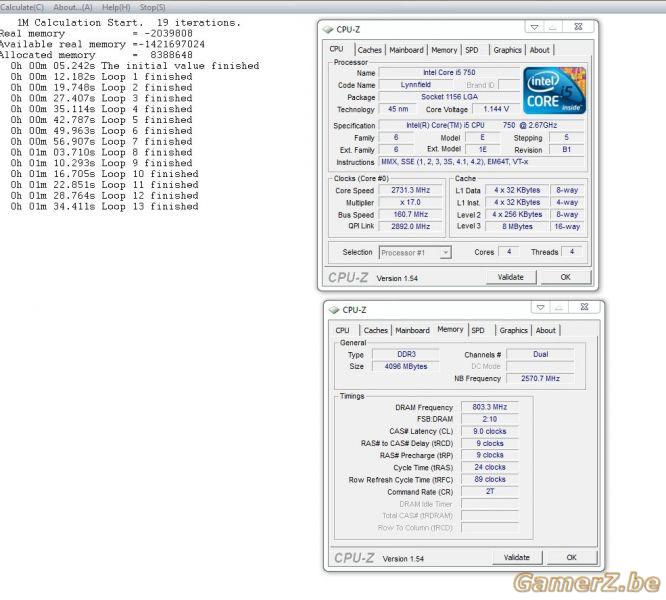Click the Command Rate value '2T'
Viewport: 666px width, 600px height.
click(x=490, y=491)
